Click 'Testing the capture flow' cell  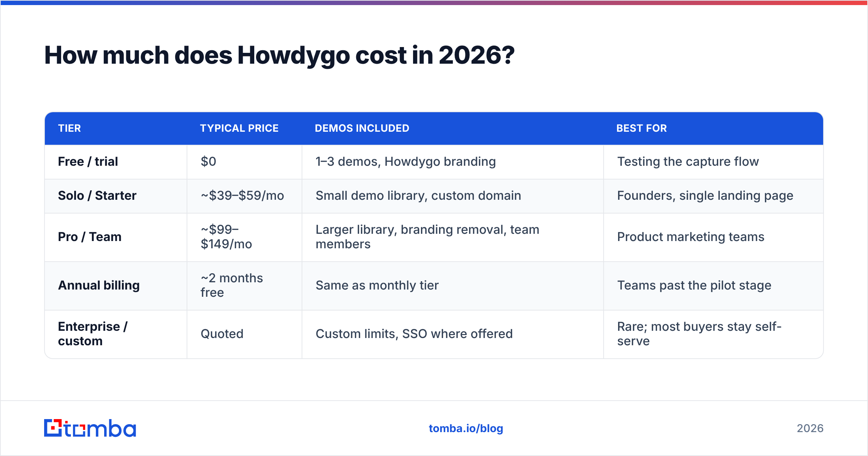[714, 162]
